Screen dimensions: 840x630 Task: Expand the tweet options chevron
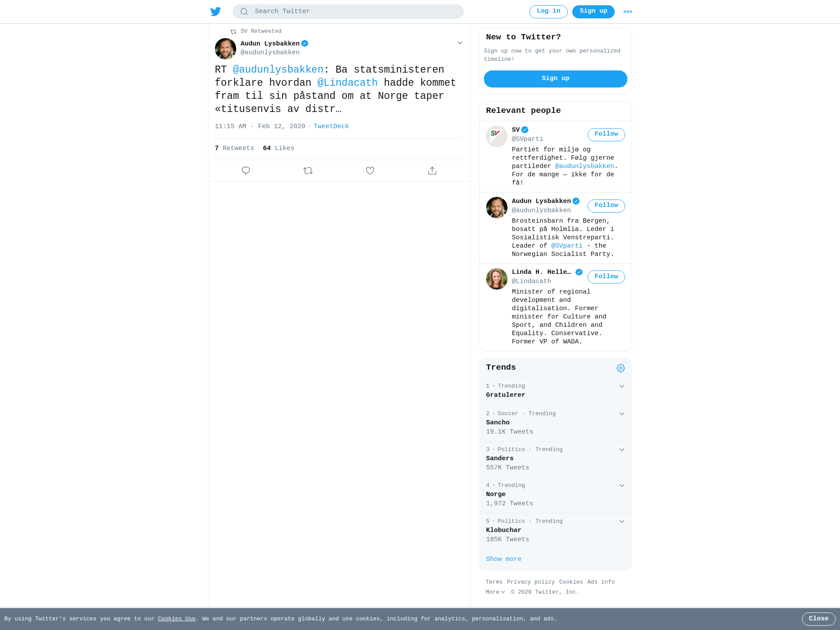(x=460, y=43)
